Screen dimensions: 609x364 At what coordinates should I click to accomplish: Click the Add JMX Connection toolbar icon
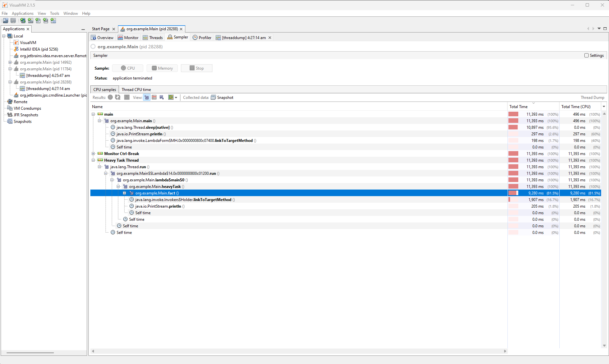[31, 20]
